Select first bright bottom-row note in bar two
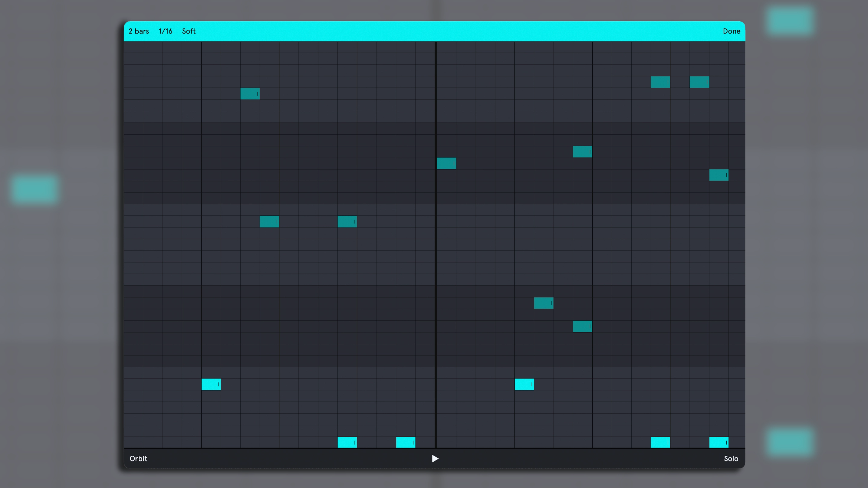The image size is (868, 488). (660, 442)
